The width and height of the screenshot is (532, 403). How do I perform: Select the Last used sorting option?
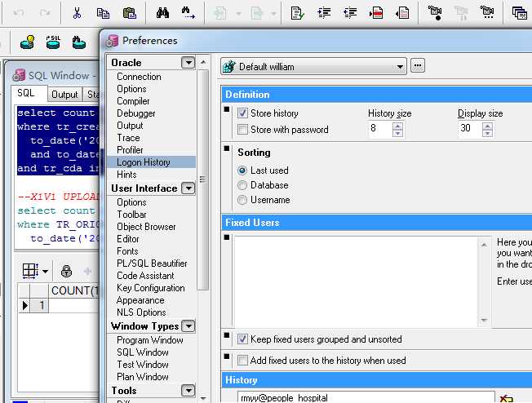point(242,170)
